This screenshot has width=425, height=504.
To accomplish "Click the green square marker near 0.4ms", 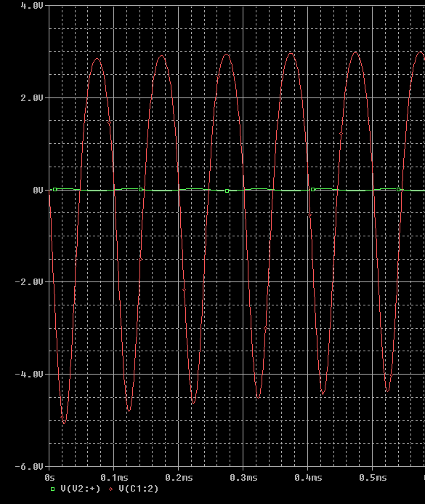I will (x=313, y=190).
